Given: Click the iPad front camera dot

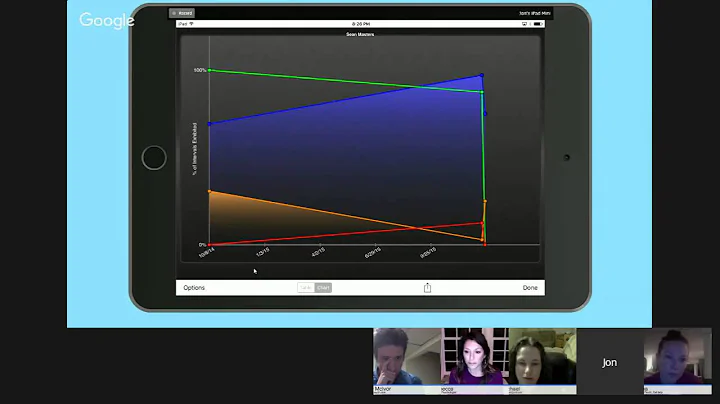Looking at the screenshot, I should 567,157.
